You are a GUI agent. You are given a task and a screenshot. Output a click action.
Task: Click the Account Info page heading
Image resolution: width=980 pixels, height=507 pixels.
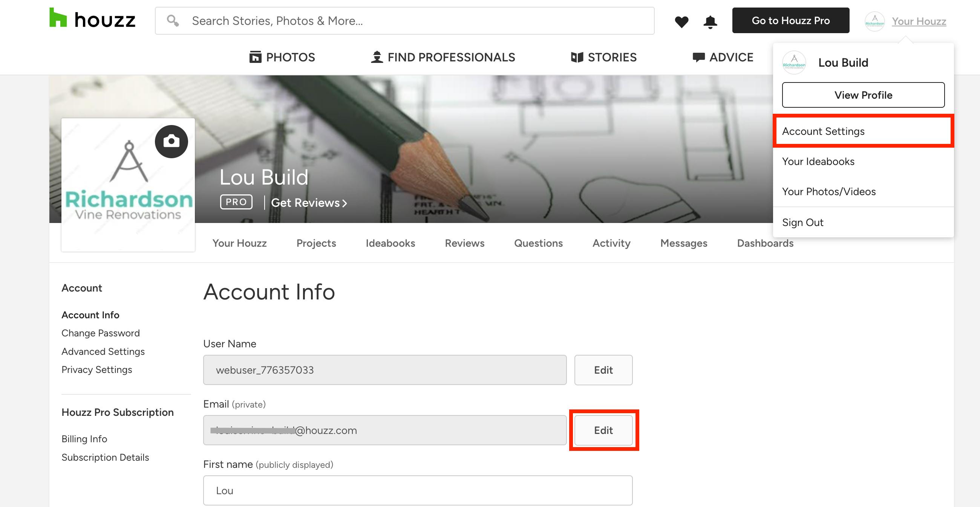(269, 292)
